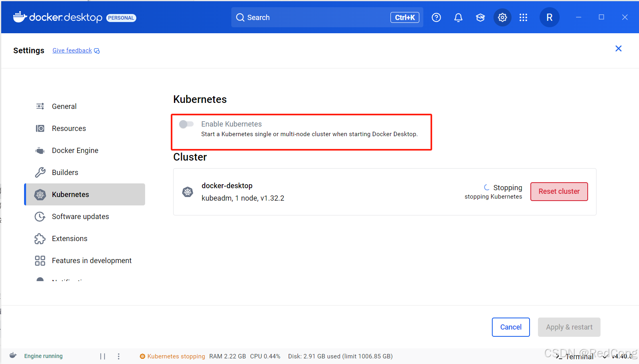Select the Kubernetes settings section
This screenshot has height=364, width=639.
(85, 195)
